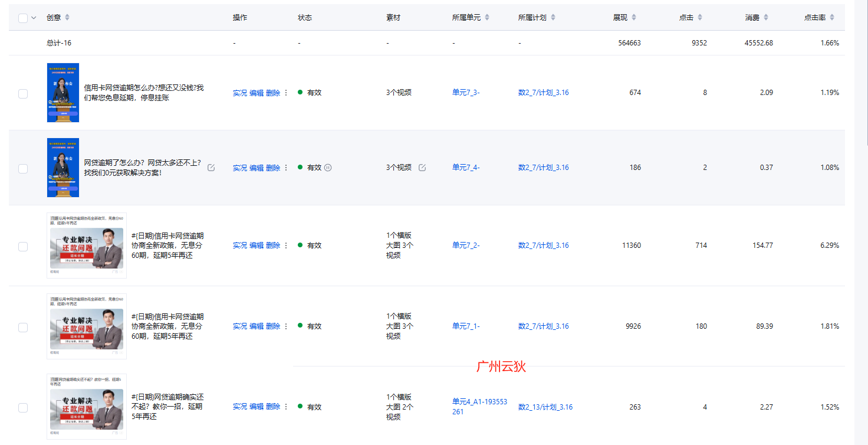Click the blue video thumbnail in the first creative row

click(63, 93)
